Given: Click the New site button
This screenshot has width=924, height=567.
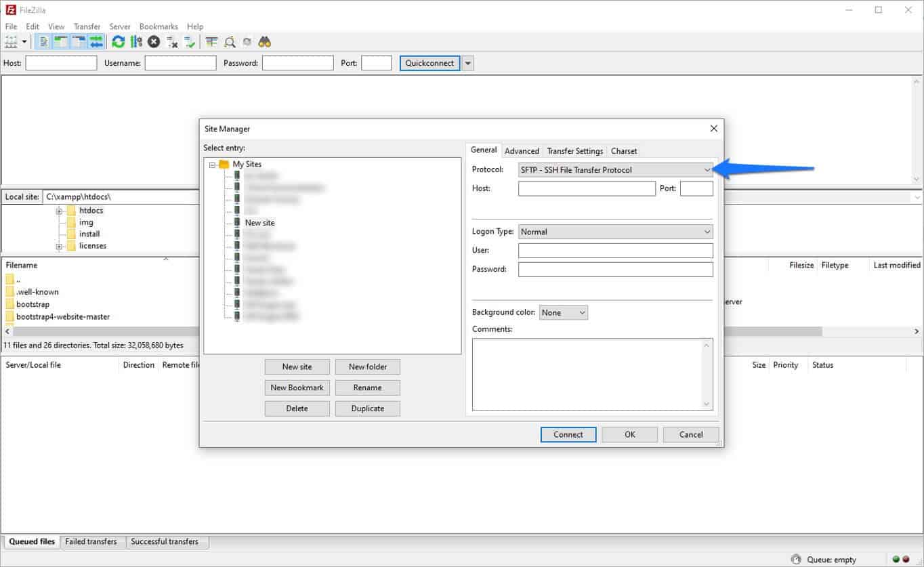Looking at the screenshot, I should tap(297, 366).
